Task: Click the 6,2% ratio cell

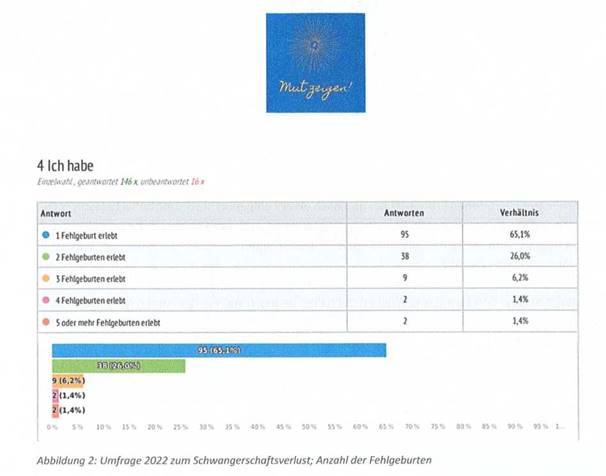Action: pyautogui.click(x=521, y=277)
